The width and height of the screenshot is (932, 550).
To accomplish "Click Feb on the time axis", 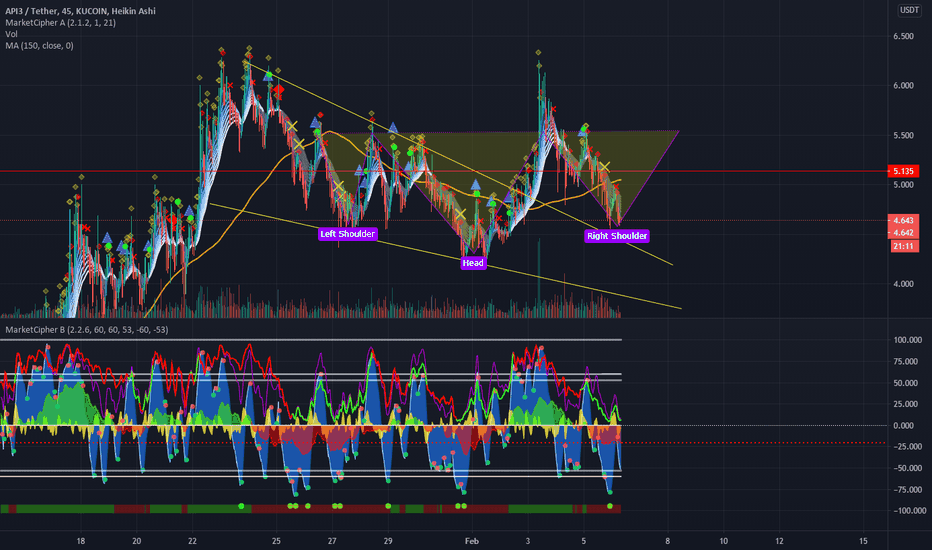I will coord(472,541).
